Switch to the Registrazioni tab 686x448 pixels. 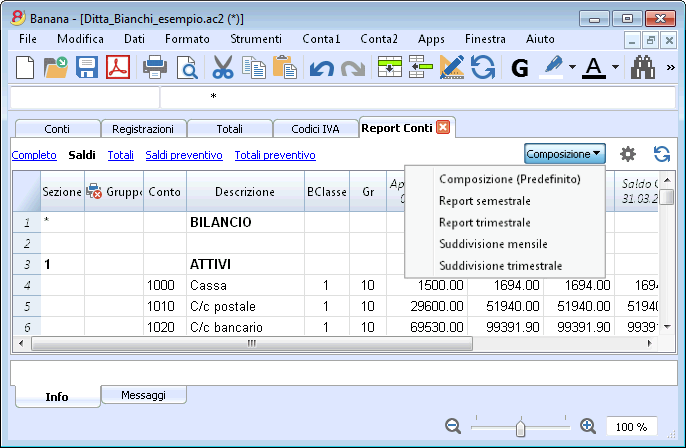[x=143, y=129]
